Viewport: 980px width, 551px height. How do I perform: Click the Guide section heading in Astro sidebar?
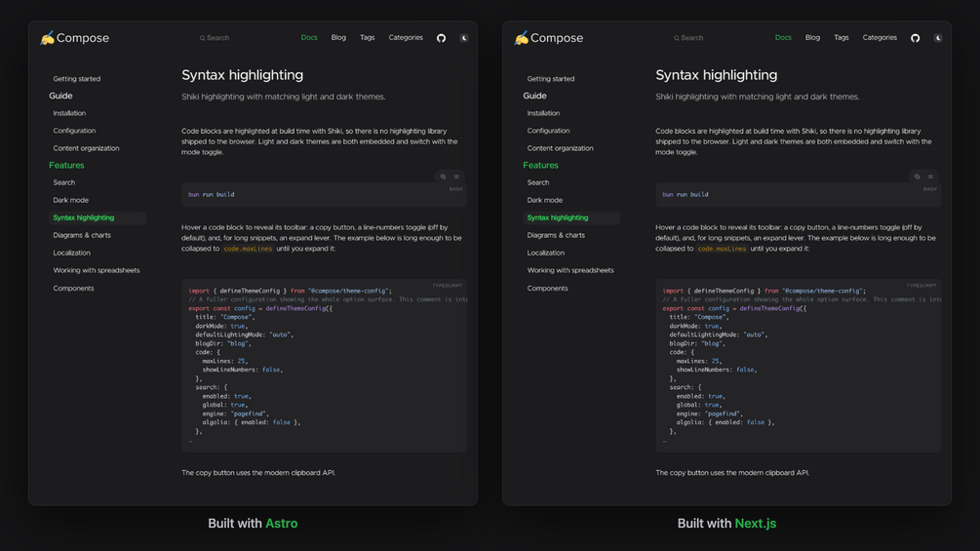pos(60,96)
